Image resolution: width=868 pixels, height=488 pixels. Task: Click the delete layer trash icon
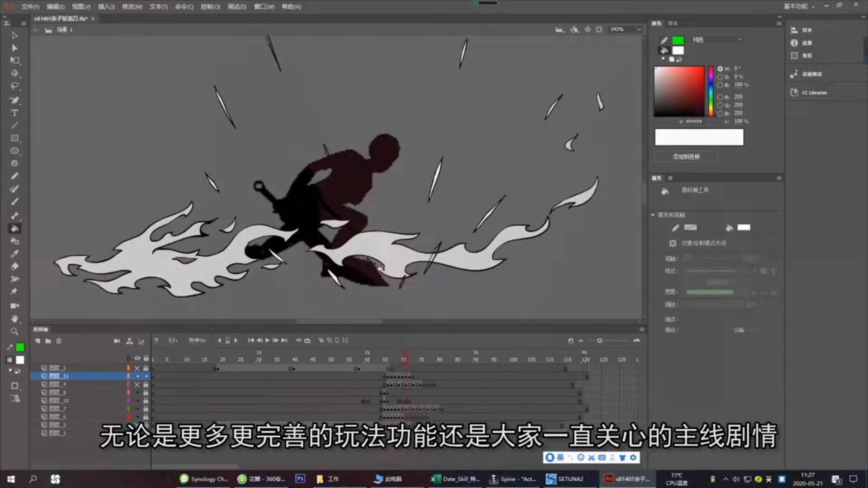59,341
